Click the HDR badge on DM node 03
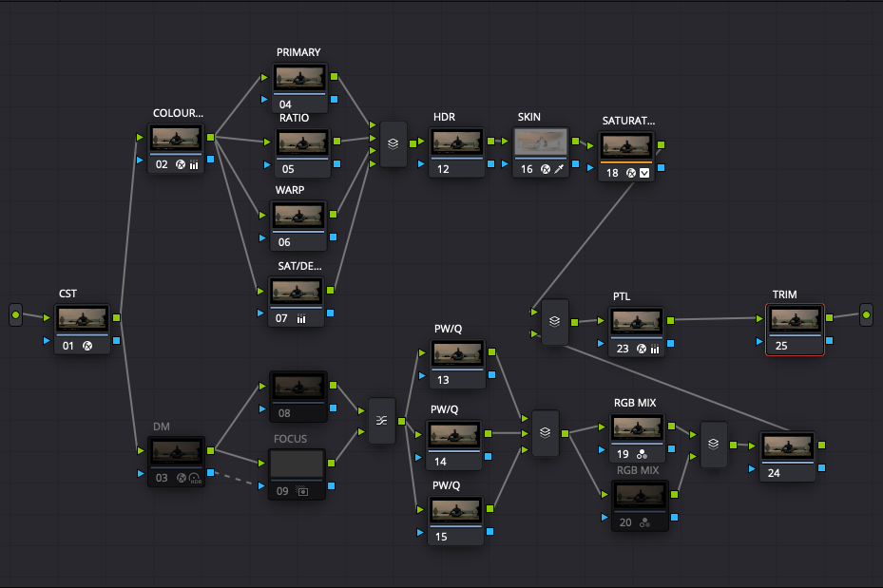This screenshot has height=588, width=883. click(195, 479)
